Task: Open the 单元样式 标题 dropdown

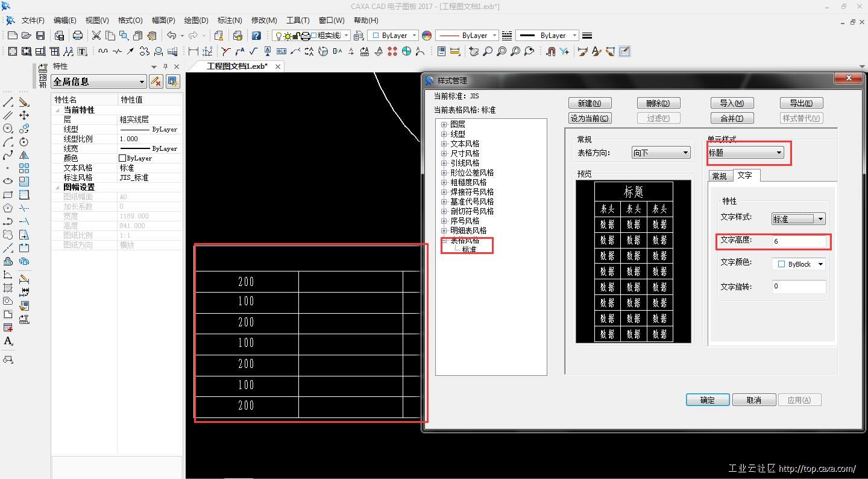Action: 778,153
